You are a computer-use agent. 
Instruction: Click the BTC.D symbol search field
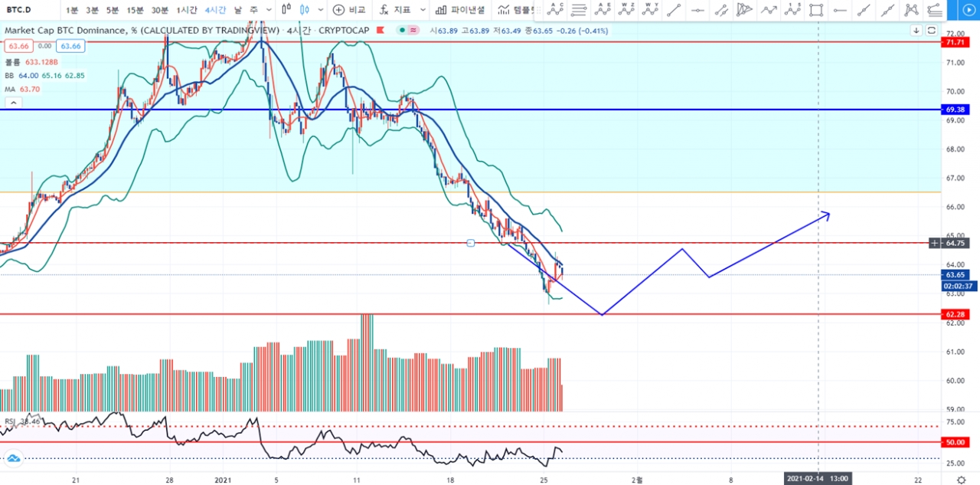[x=23, y=10]
